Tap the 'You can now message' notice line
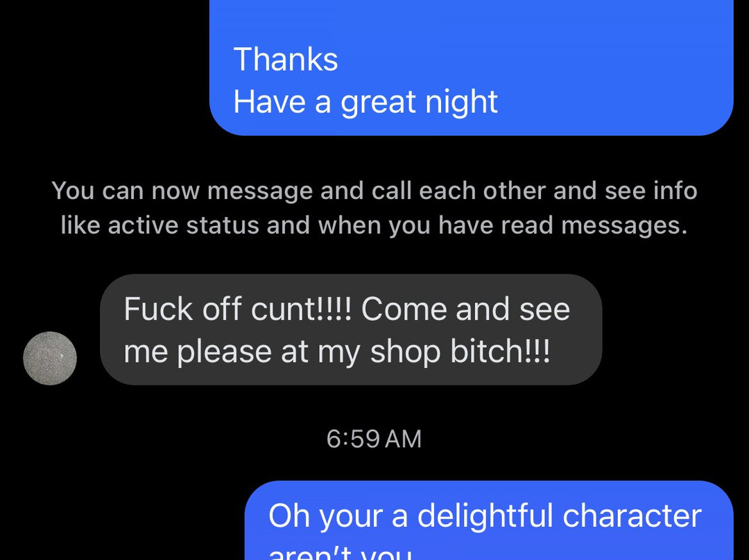The height and width of the screenshot is (560, 749). coord(374,191)
